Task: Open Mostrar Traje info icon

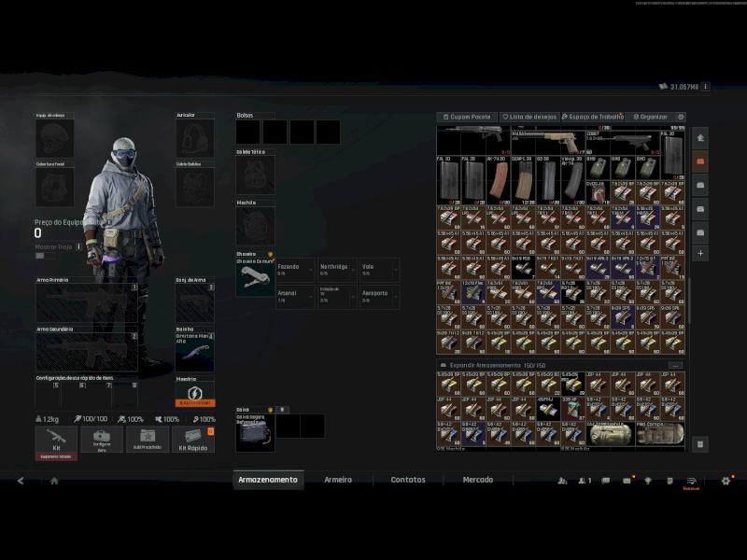Action: pos(79,246)
